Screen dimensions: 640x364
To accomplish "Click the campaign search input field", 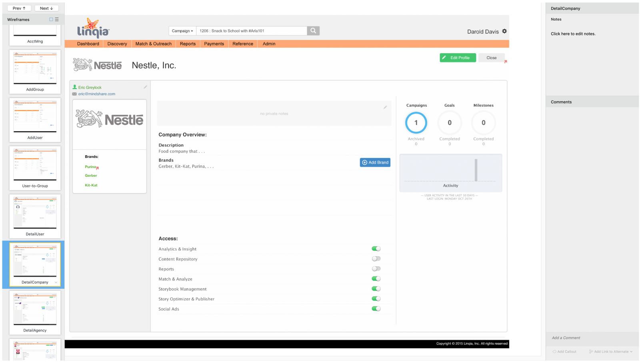I will (x=252, y=31).
